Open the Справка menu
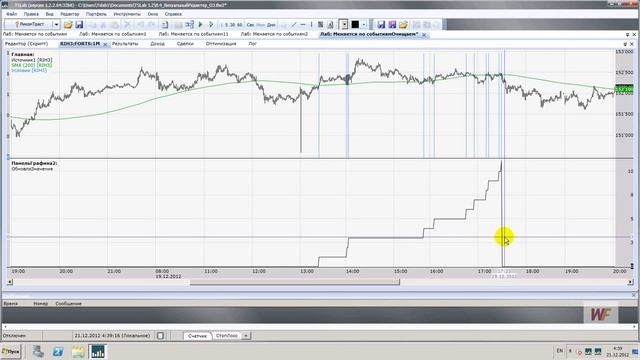The height and width of the screenshot is (360, 640). [x=173, y=14]
